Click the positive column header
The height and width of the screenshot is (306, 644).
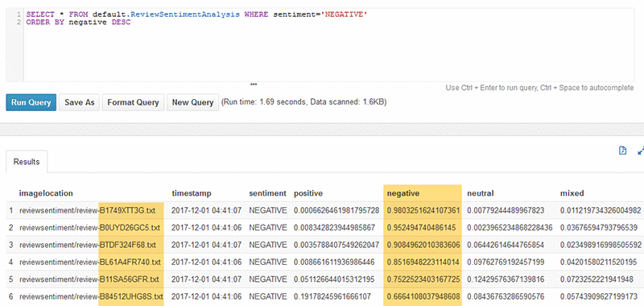[x=308, y=193]
